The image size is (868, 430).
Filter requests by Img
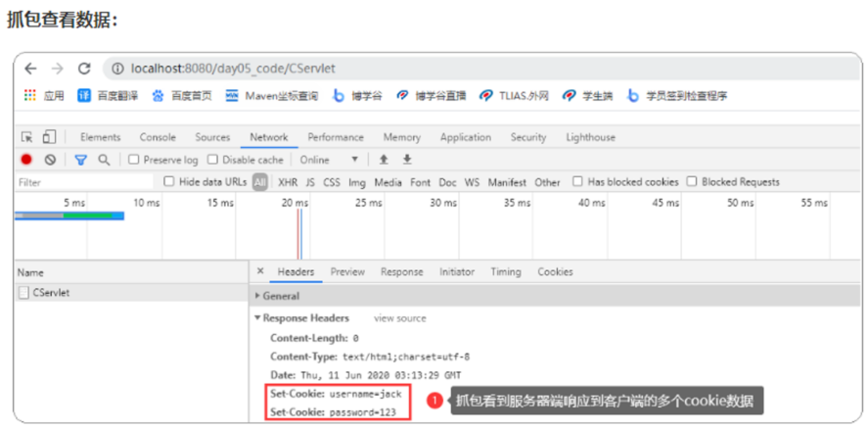click(357, 182)
